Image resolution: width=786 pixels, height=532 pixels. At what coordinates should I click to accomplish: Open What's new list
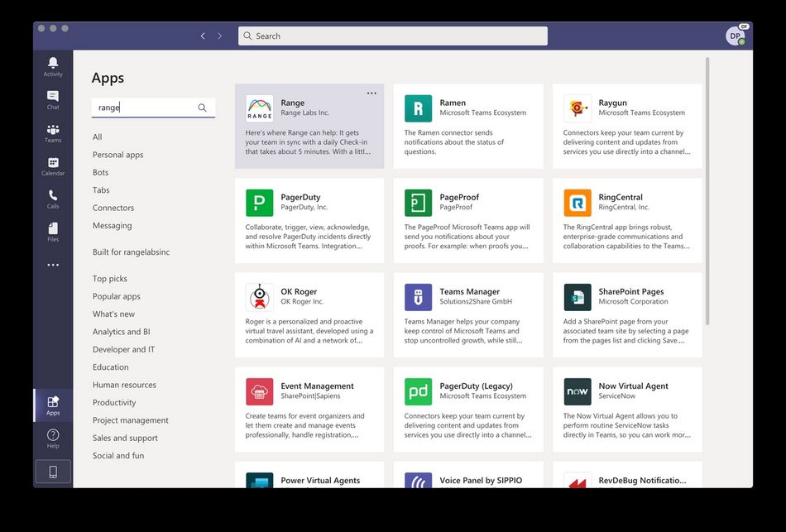113,314
